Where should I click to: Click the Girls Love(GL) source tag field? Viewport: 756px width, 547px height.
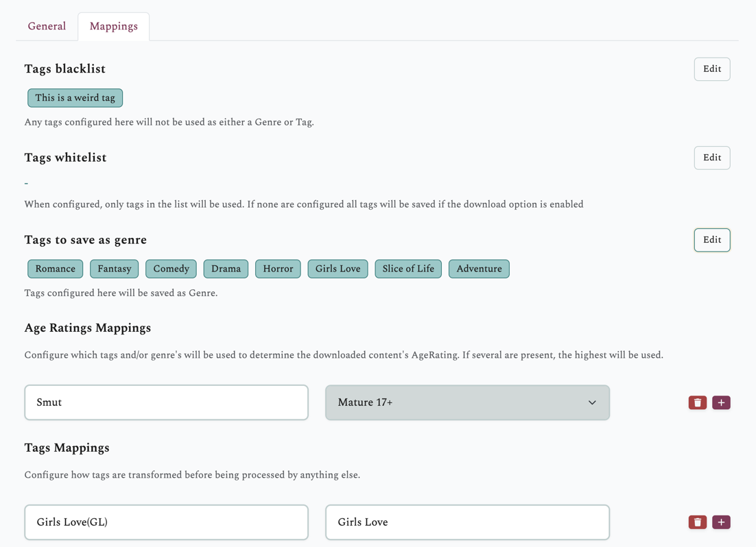point(166,522)
